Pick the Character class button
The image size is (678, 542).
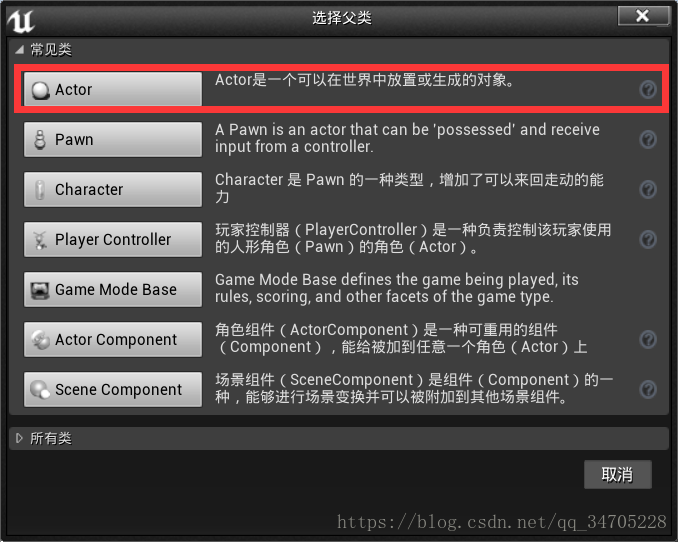tap(113, 189)
